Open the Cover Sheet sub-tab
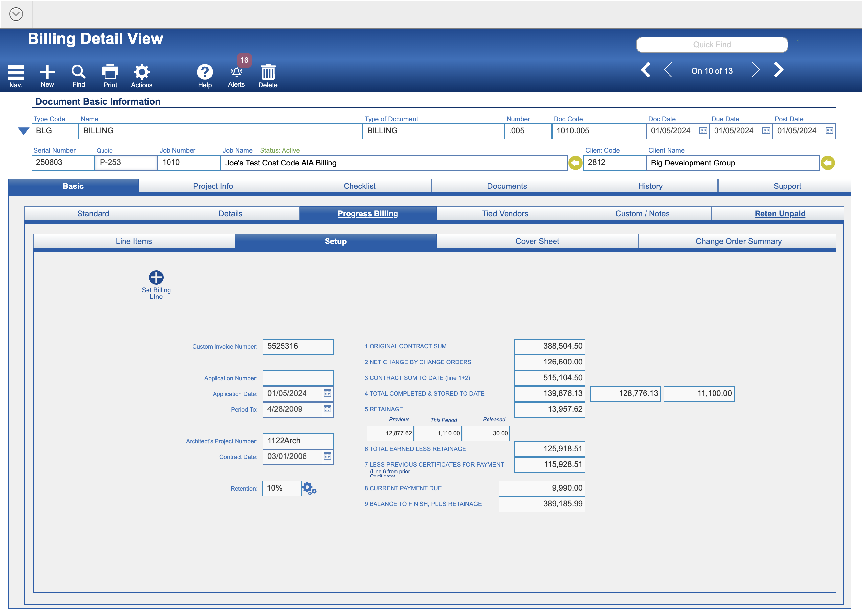Screen dimensions: 862x616 pyautogui.click(x=537, y=241)
